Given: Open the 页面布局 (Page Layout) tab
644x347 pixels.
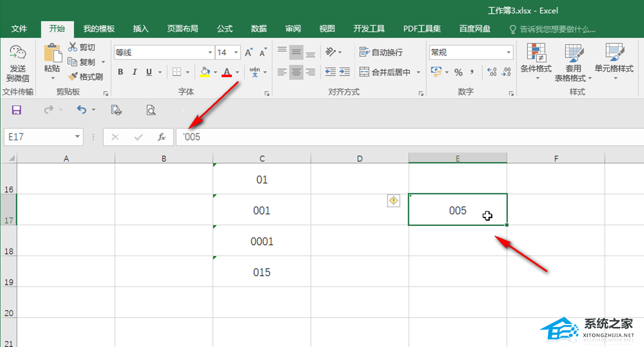Looking at the screenshot, I should pyautogui.click(x=182, y=29).
